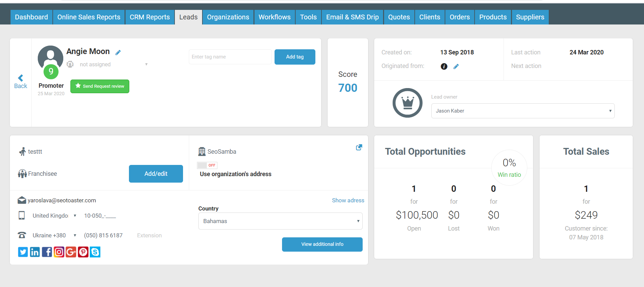This screenshot has height=287, width=644.
Task: Open Email & SMS Drip tab
Action: coord(352,17)
